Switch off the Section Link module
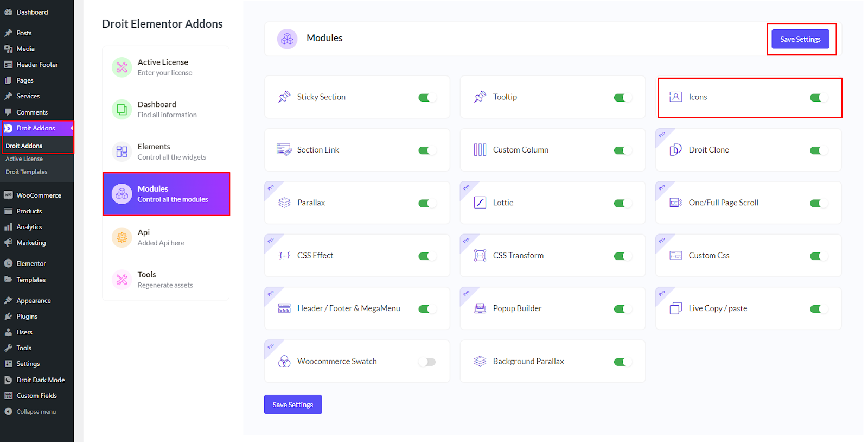Viewport: 868px width, 442px height. tap(427, 150)
